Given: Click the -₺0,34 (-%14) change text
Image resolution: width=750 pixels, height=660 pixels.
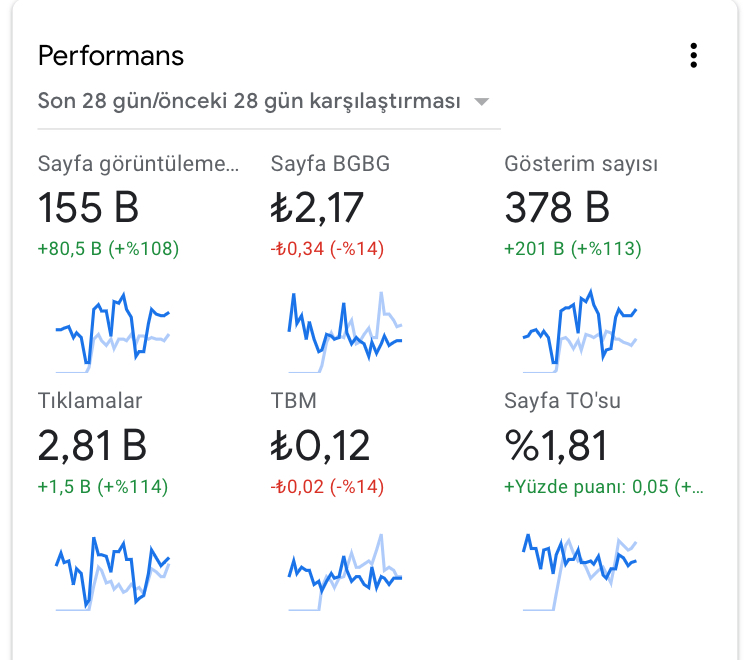Looking at the screenshot, I should click(x=327, y=249).
